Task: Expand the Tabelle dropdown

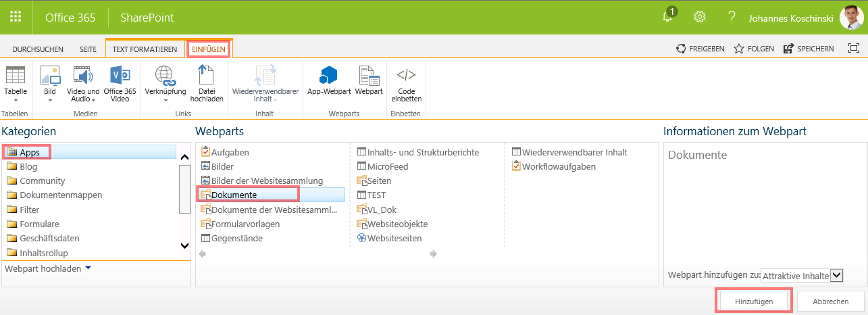Action: [x=16, y=99]
